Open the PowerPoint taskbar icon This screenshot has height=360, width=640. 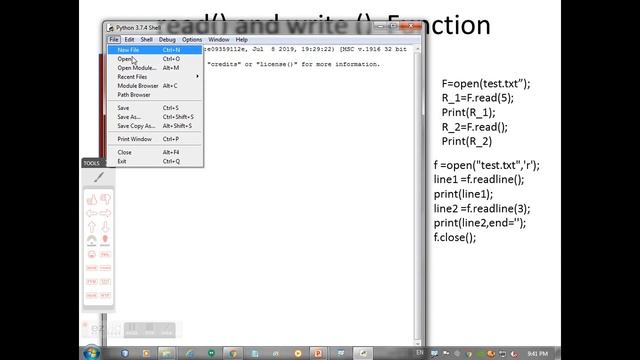(x=318, y=353)
